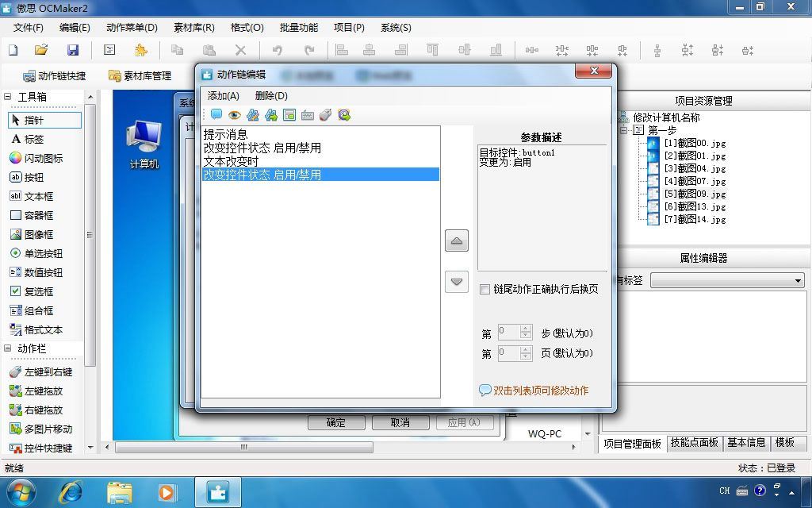812x508 pixels.
Task: Select the 左键到右键 action
Action: [x=41, y=371]
